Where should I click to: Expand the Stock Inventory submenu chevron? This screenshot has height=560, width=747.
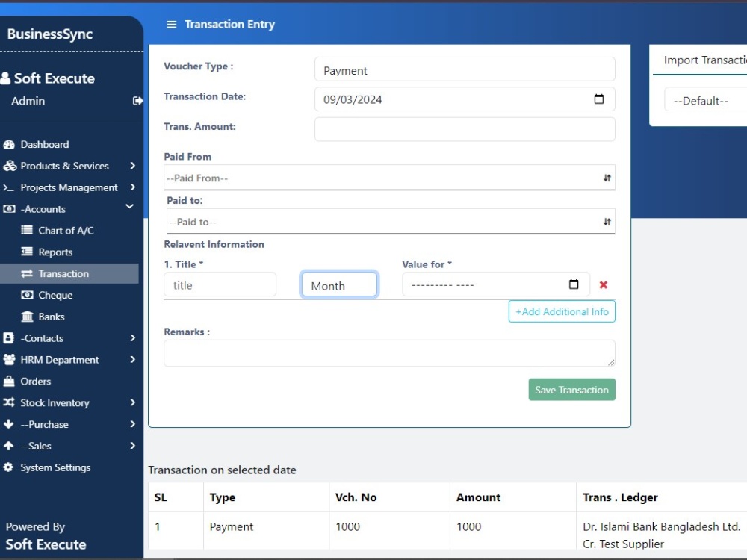[x=132, y=402]
